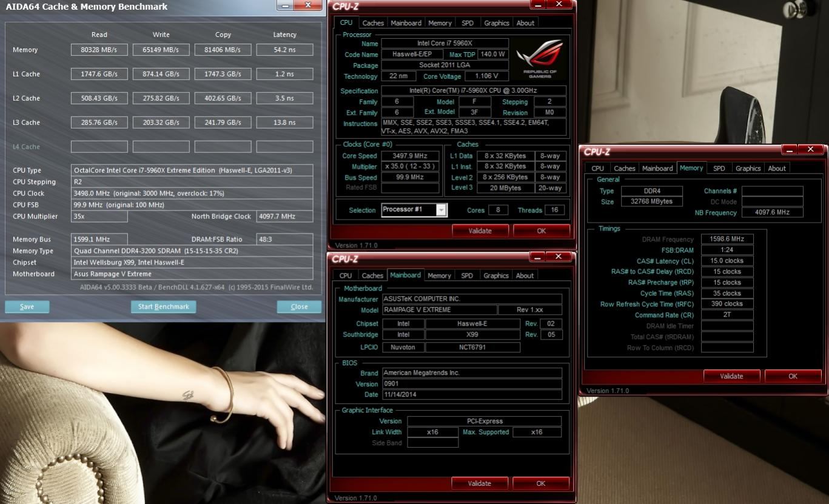This screenshot has height=504, width=829.
Task: Switch to Caches tab in Mainboard window
Action: pos(372,275)
